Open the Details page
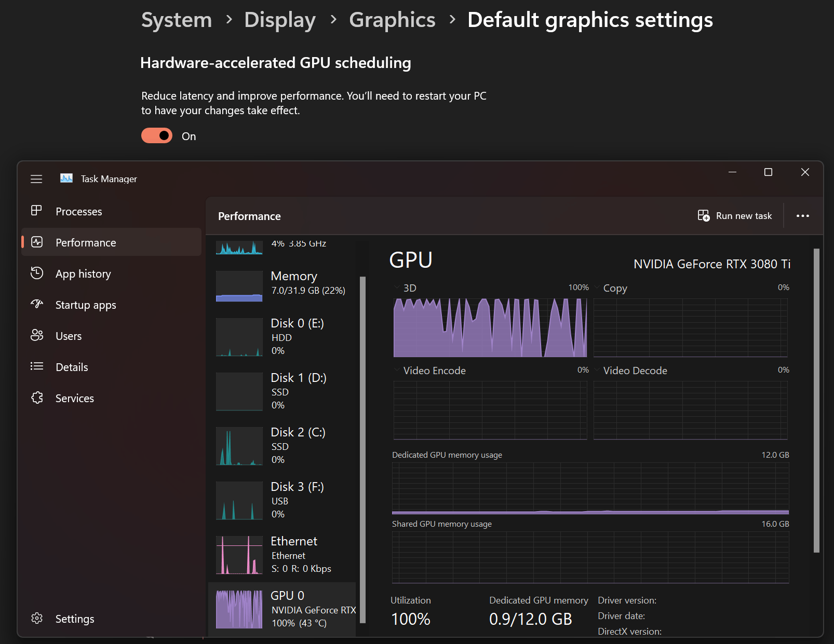834x644 pixels. (x=72, y=367)
